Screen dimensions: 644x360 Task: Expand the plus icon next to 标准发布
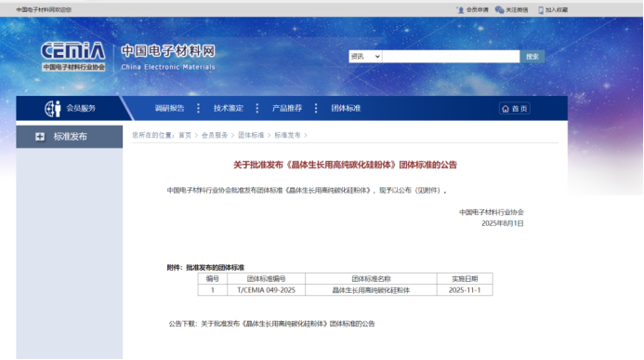[x=40, y=137]
